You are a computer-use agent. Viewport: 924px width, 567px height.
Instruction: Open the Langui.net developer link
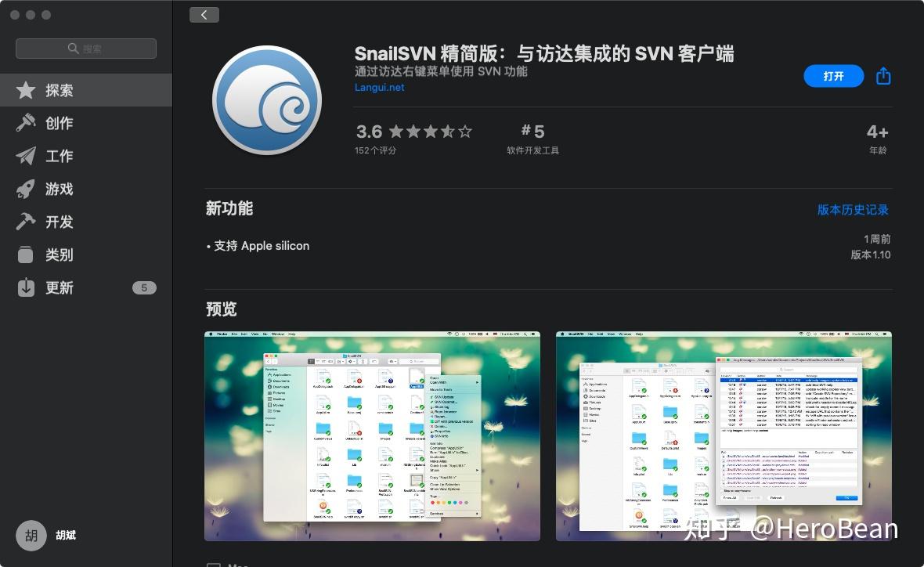379,87
